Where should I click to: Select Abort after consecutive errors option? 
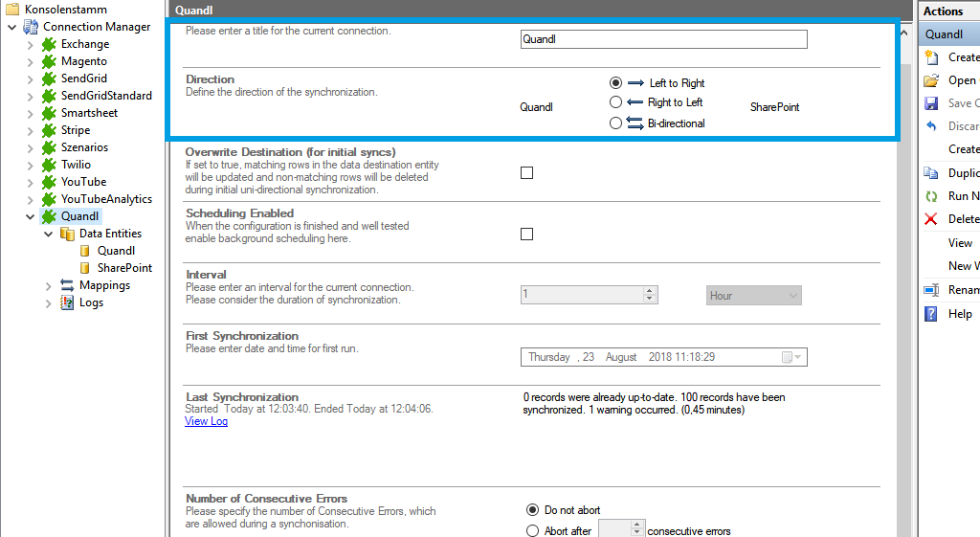pyautogui.click(x=533, y=531)
